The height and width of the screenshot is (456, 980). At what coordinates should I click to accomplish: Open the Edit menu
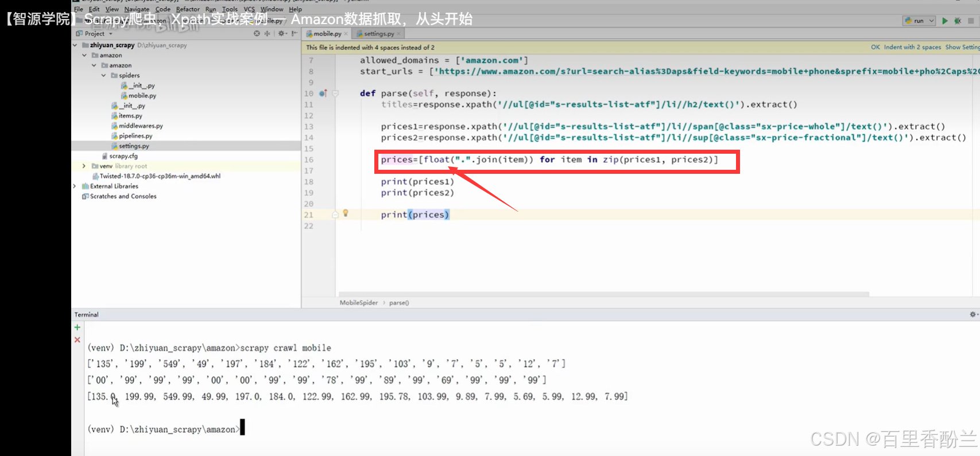(x=94, y=9)
